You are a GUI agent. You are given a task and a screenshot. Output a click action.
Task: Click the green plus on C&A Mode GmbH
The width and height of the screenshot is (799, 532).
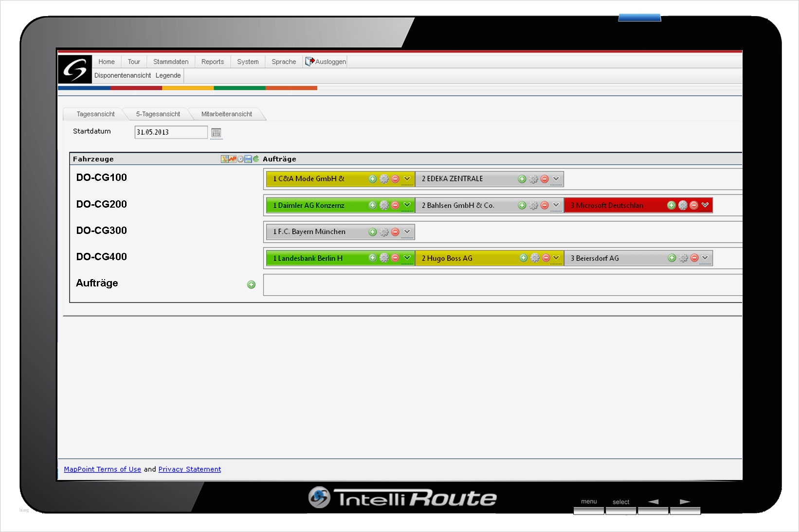(x=373, y=179)
